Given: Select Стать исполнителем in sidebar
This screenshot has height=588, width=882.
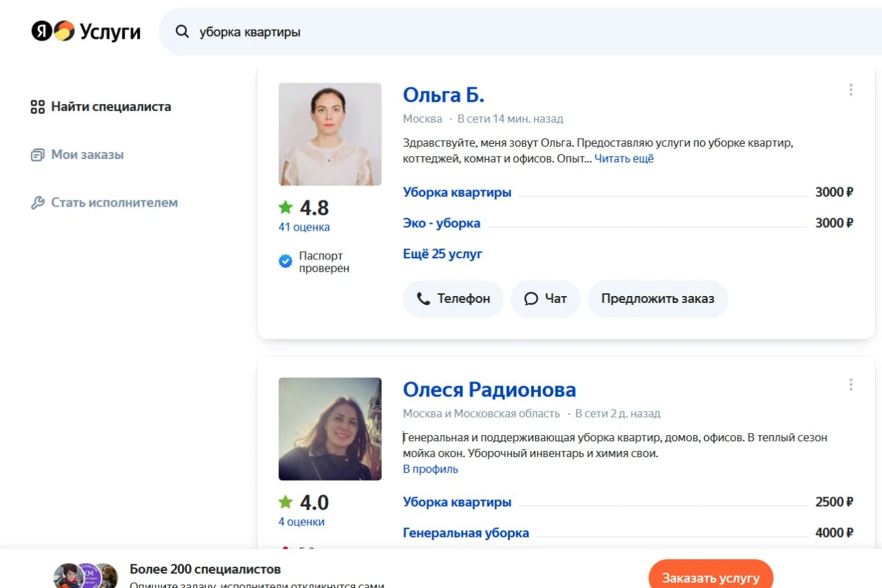Looking at the screenshot, I should click(104, 203).
